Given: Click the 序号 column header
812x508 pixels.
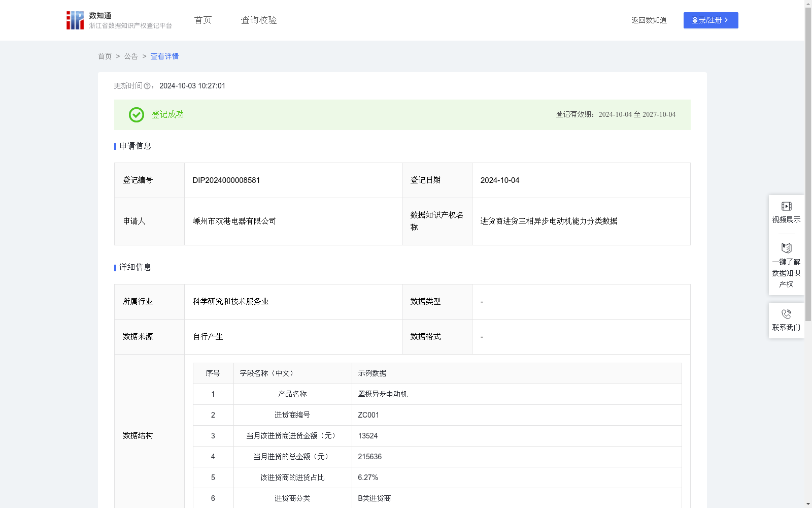Looking at the screenshot, I should [x=213, y=373].
